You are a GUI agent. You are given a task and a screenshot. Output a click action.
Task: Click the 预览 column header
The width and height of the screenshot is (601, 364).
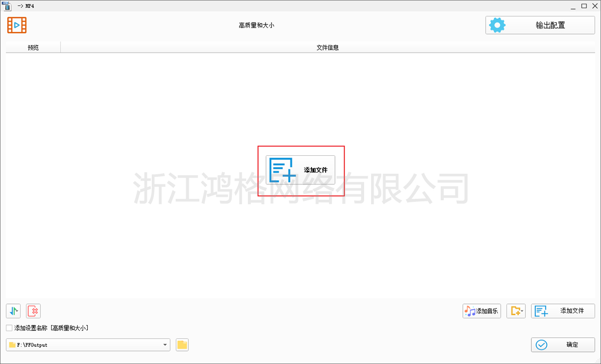(33, 48)
